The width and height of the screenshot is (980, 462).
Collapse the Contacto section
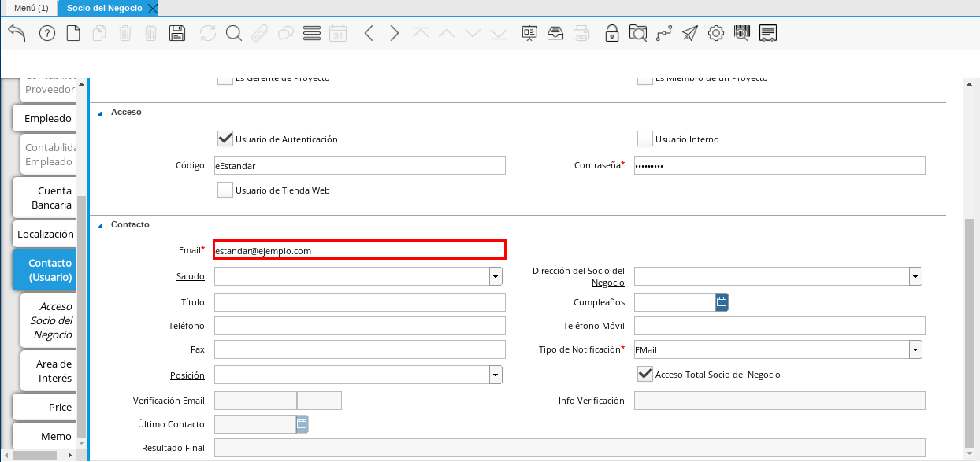tap(100, 225)
